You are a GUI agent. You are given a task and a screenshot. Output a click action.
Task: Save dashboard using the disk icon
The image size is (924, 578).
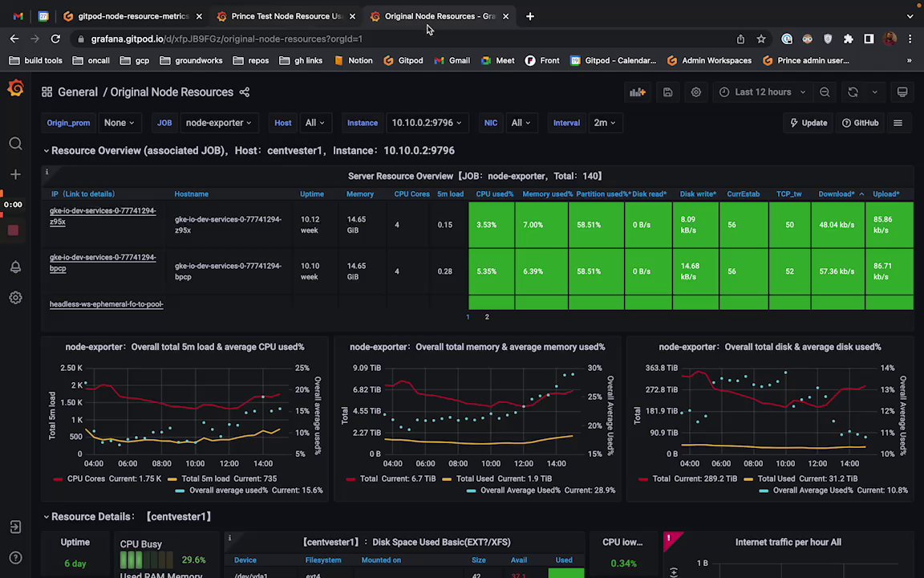click(x=667, y=92)
